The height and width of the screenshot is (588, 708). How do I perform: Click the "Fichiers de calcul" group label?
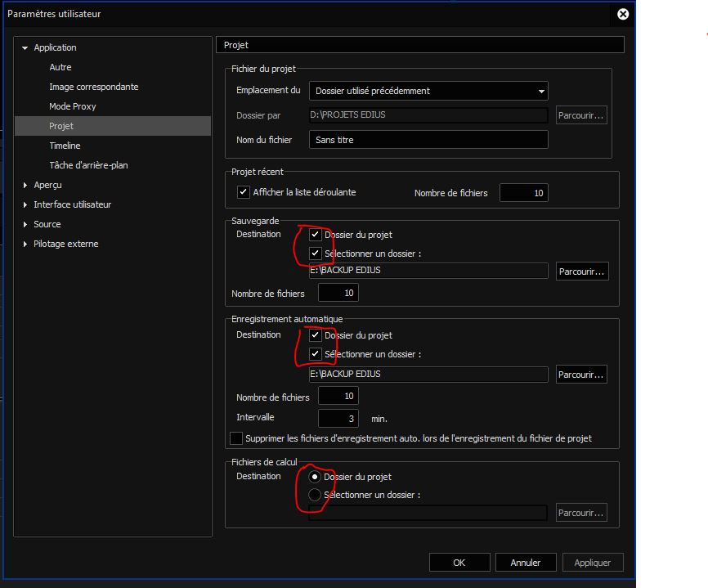pos(264,462)
